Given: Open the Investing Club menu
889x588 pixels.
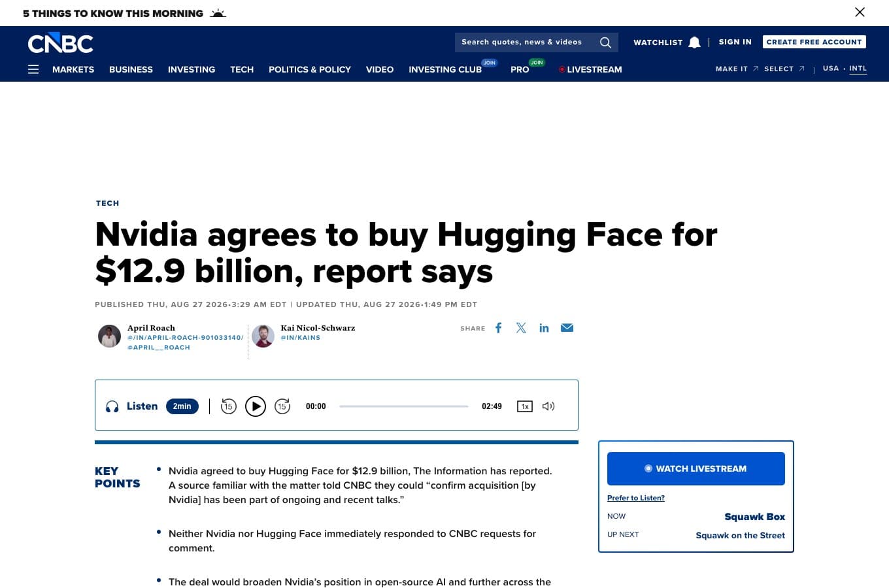Looking at the screenshot, I should click(445, 69).
